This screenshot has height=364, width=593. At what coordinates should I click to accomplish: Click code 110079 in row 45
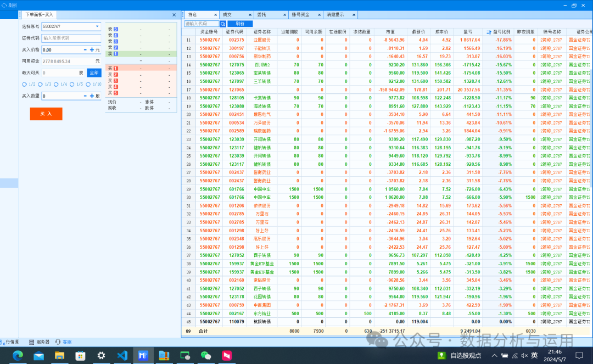click(x=236, y=322)
